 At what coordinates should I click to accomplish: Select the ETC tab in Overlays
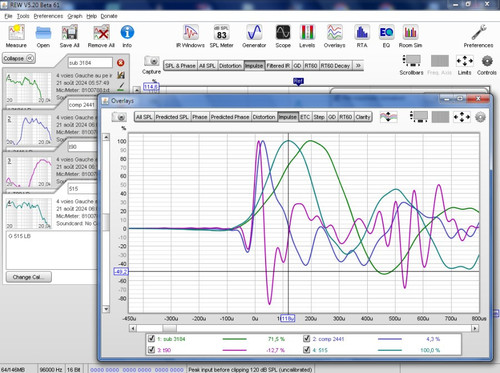[x=305, y=117]
